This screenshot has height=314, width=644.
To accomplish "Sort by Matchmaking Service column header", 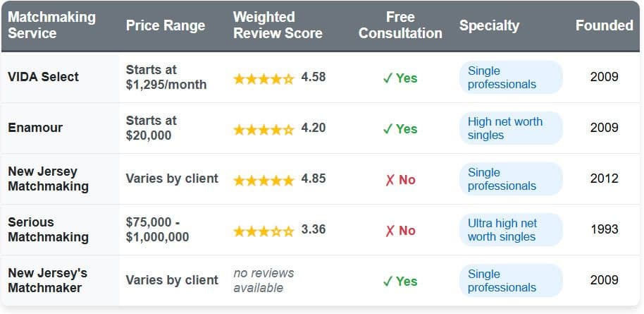I will [51, 25].
